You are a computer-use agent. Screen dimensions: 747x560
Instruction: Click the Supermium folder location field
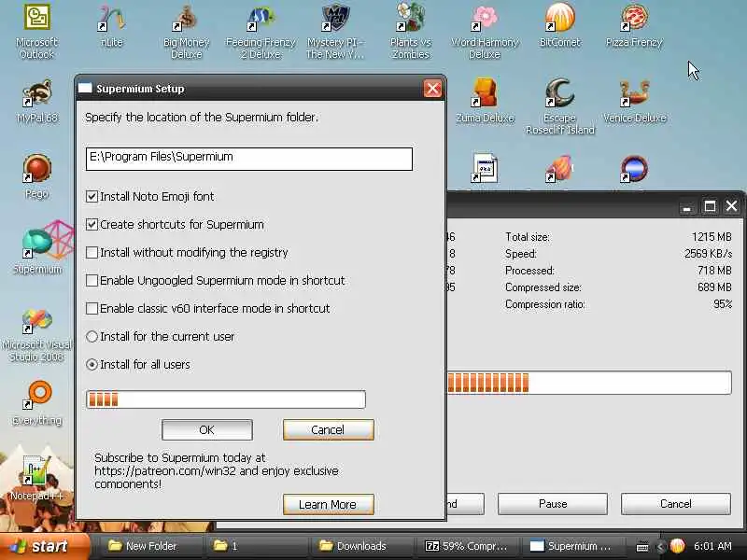(249, 159)
